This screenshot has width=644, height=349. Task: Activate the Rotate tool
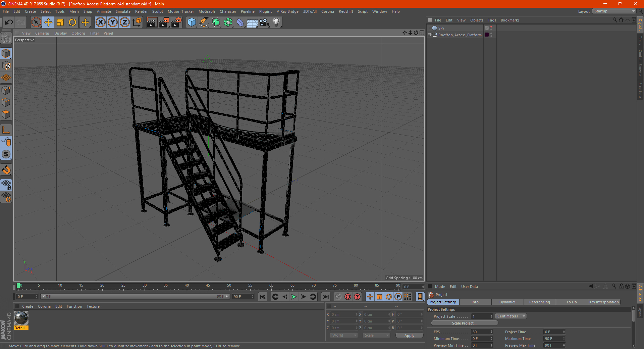72,22
